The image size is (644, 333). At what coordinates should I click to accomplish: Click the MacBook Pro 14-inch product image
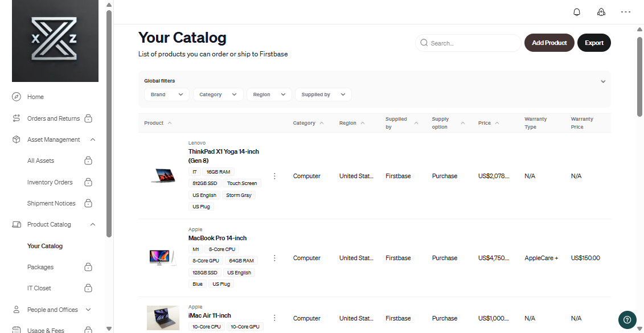coord(163,257)
